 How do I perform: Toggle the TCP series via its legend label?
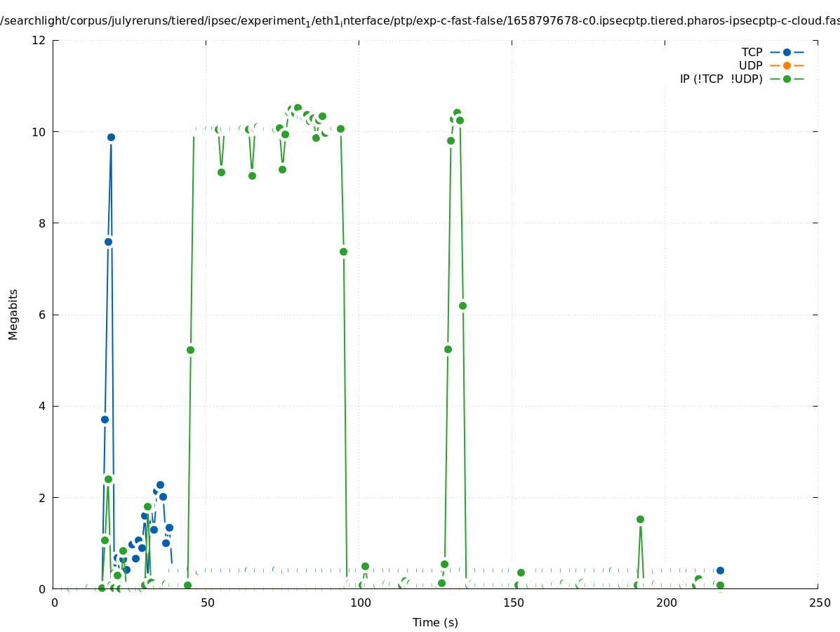coord(752,52)
